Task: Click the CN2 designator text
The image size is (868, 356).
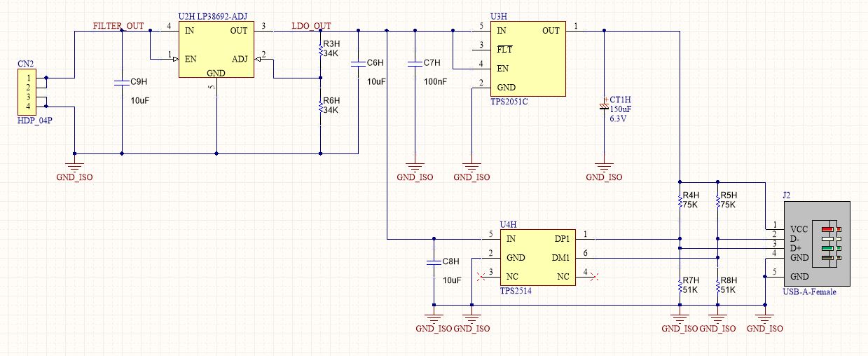Action: click(x=25, y=64)
